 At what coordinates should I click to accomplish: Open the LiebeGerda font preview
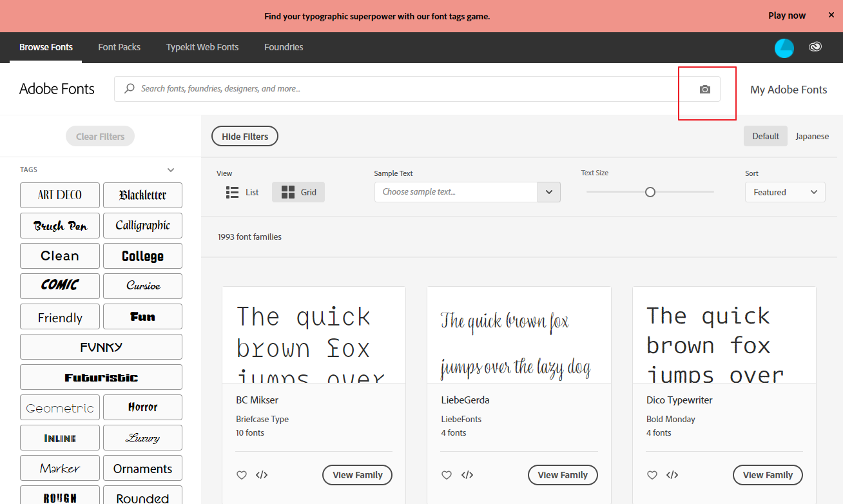[x=519, y=335]
